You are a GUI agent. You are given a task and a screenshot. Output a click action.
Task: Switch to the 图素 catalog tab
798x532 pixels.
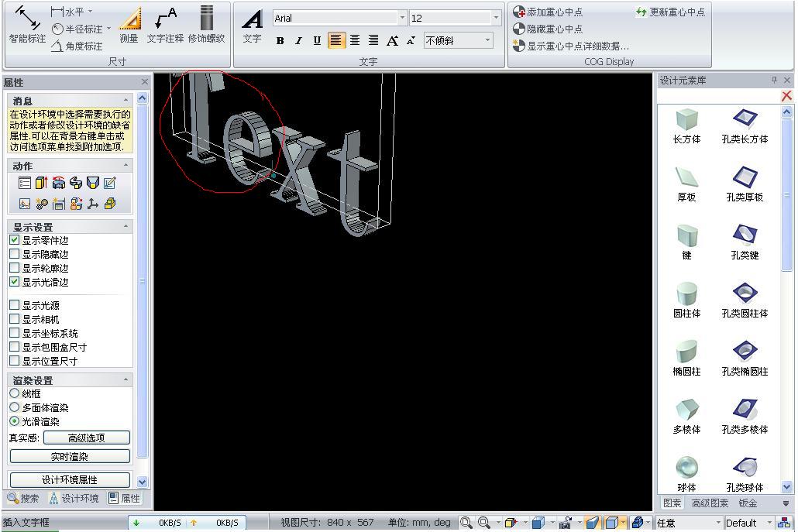[x=672, y=503]
